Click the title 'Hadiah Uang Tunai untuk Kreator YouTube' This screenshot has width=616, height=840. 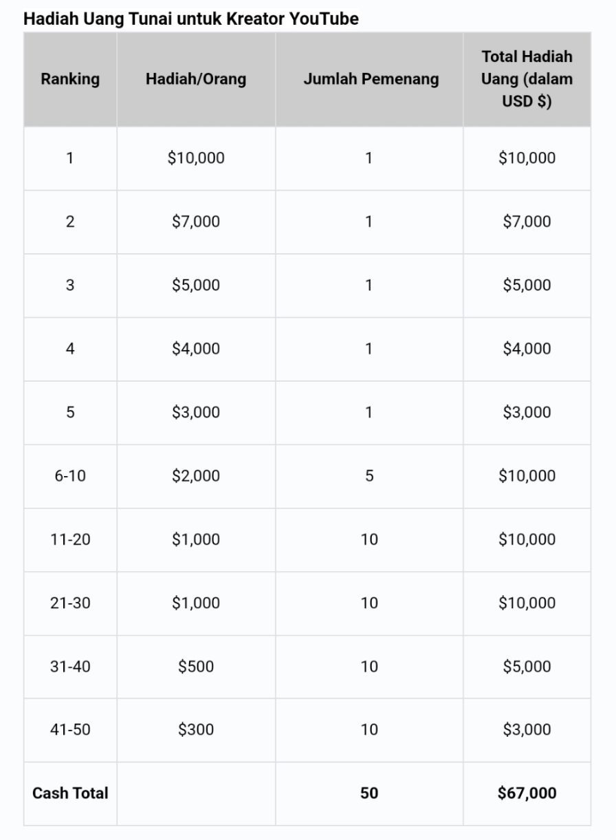pos(191,19)
